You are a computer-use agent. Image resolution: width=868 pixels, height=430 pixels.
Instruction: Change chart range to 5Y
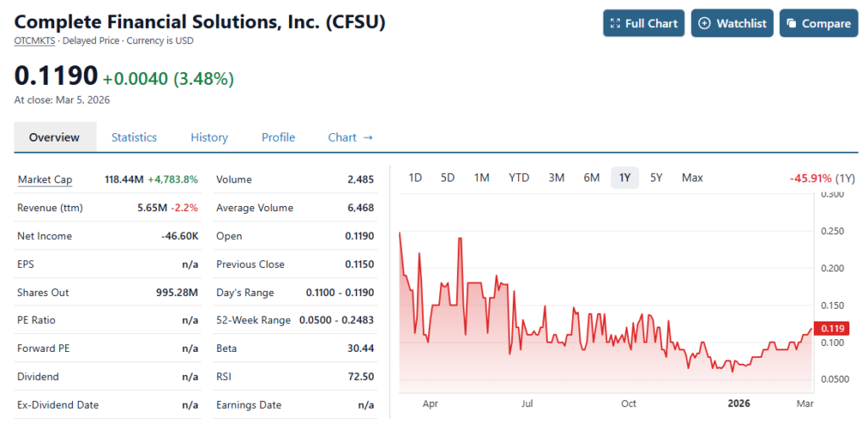click(656, 177)
